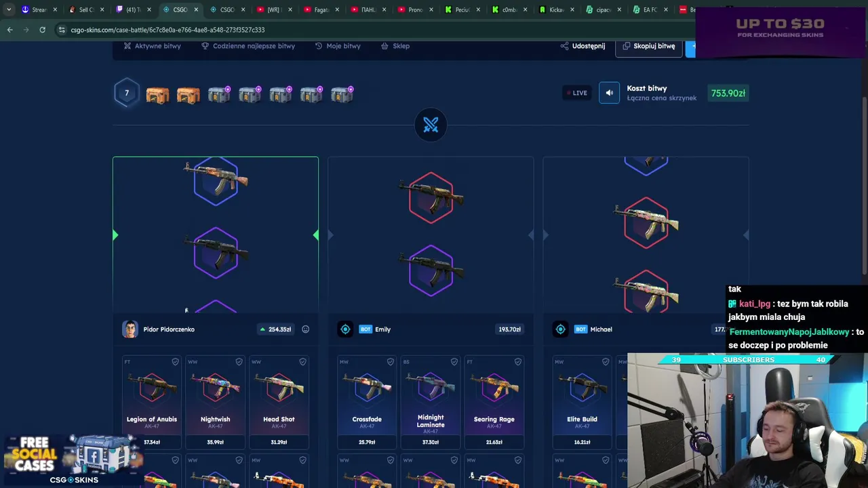Switch to the Peciu Kick tab

click(461, 9)
